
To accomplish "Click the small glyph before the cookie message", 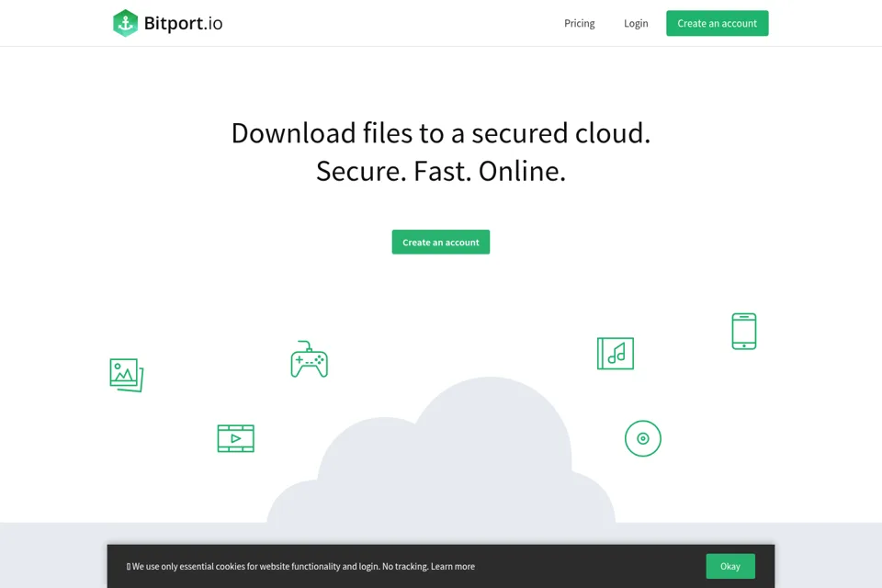I will coord(129,567).
